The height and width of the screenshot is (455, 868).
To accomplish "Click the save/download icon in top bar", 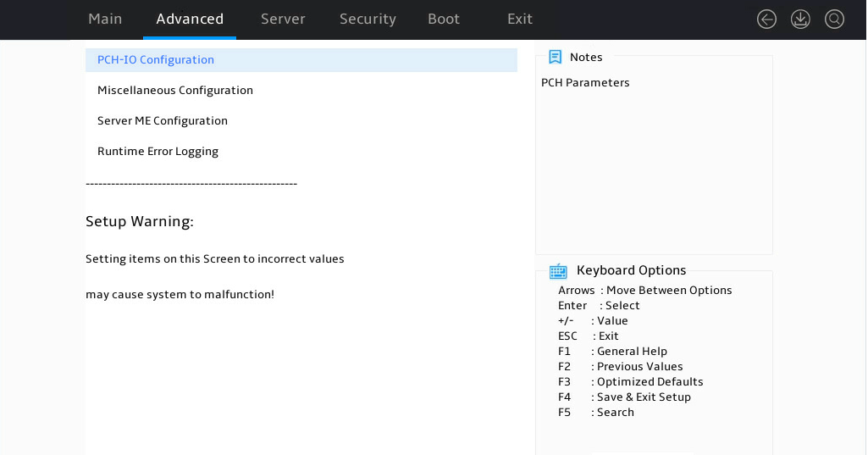I will [x=800, y=19].
